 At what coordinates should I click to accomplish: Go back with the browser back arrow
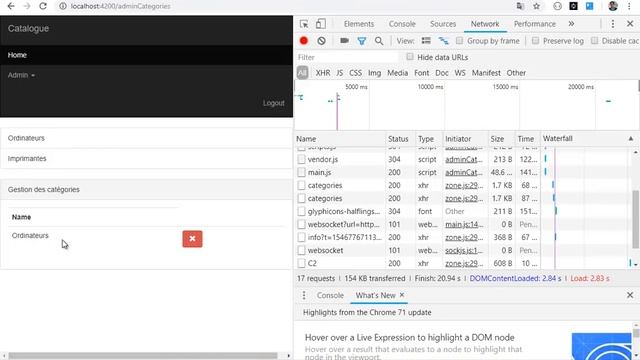pos(11,6)
